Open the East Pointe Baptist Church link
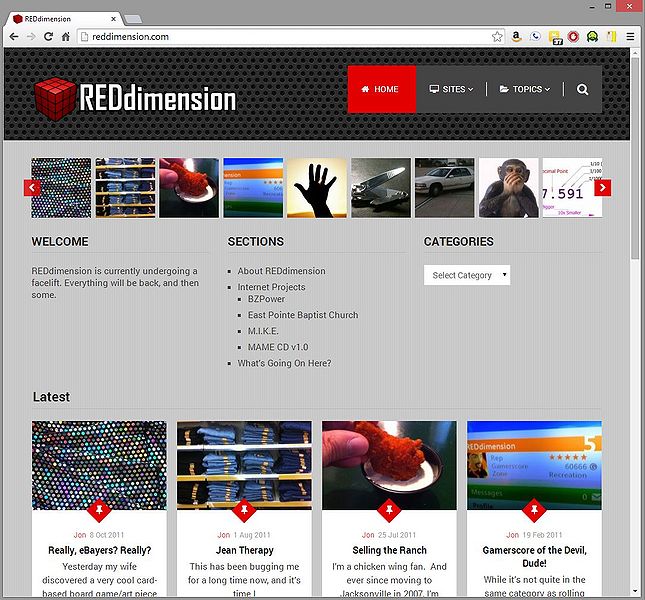This screenshot has height=600, width=645. 303,315
